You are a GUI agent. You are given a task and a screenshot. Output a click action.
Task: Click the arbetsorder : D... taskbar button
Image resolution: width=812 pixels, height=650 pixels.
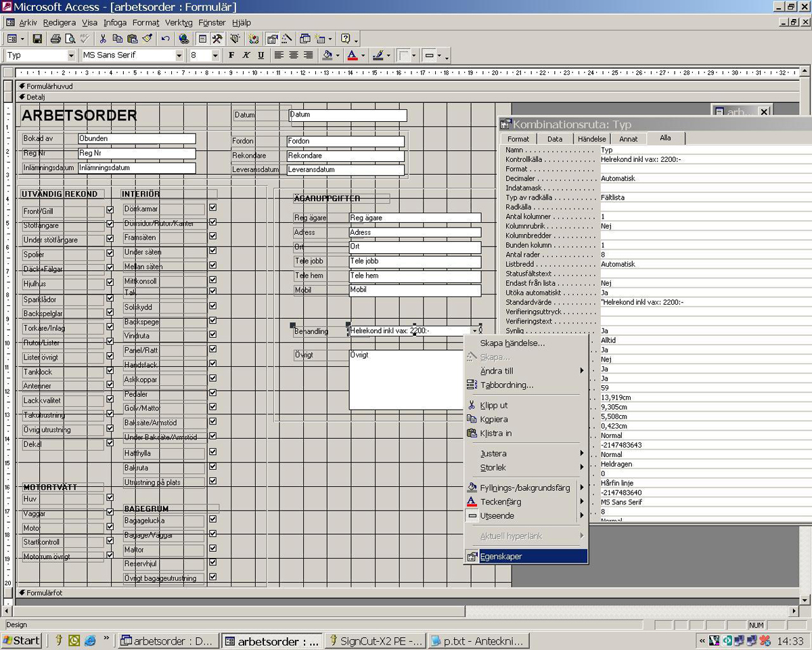coord(168,641)
